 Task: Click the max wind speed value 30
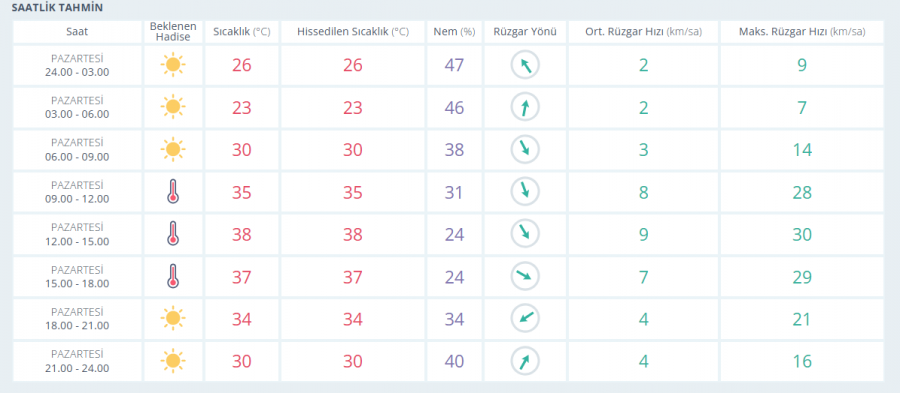pyautogui.click(x=802, y=235)
